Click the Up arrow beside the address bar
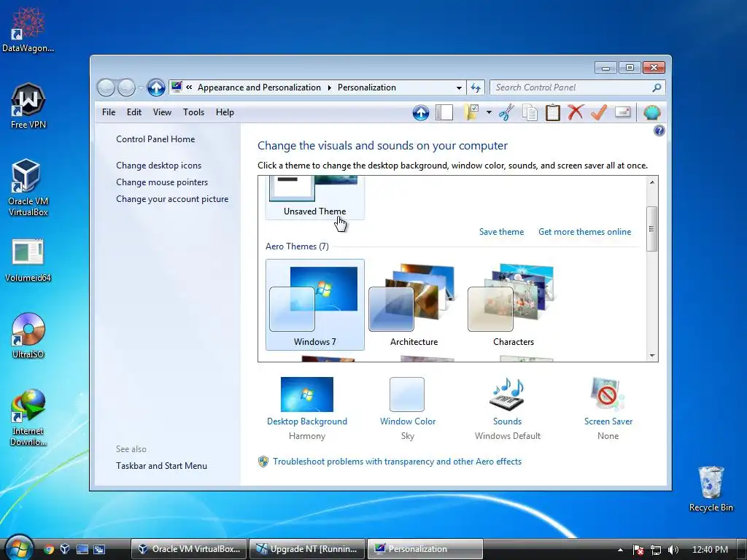The width and height of the screenshot is (747, 560). coord(156,87)
